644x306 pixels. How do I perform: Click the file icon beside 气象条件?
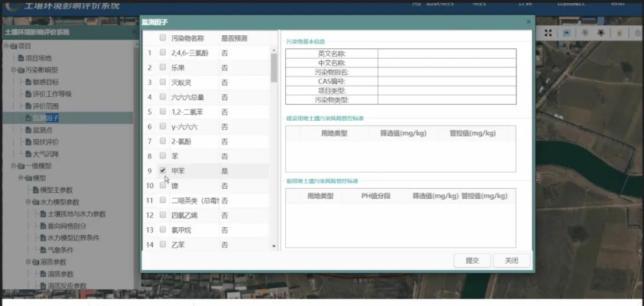(x=43, y=250)
